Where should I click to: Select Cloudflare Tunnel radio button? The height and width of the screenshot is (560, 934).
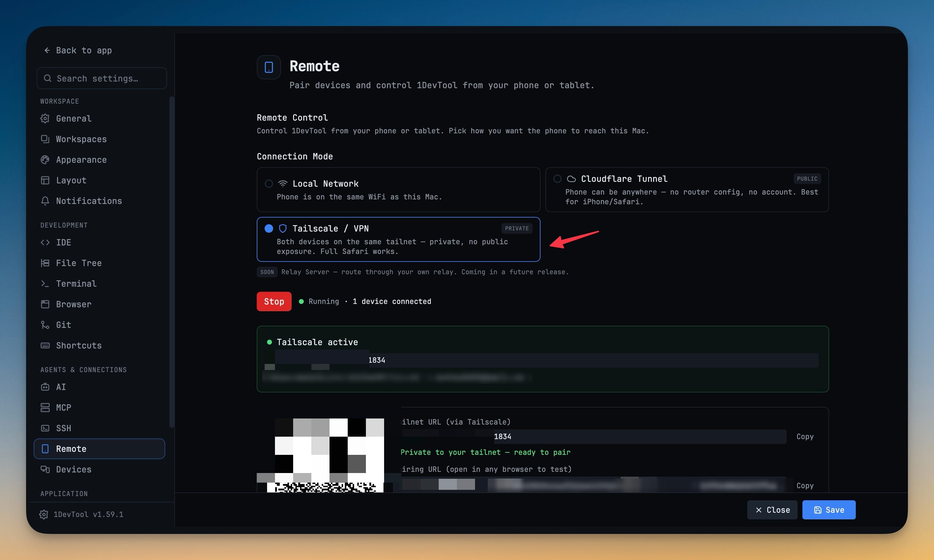(x=557, y=179)
